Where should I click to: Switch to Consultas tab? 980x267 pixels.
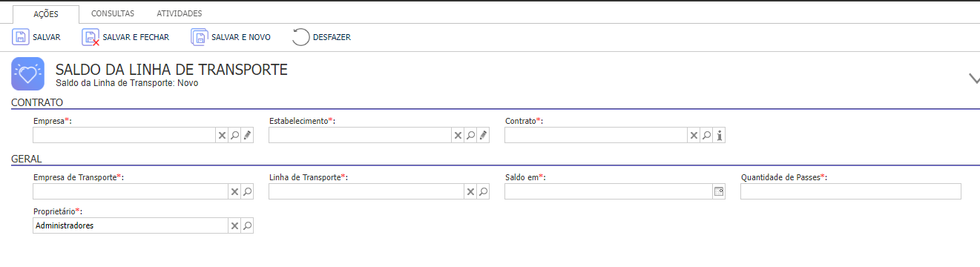tap(113, 13)
